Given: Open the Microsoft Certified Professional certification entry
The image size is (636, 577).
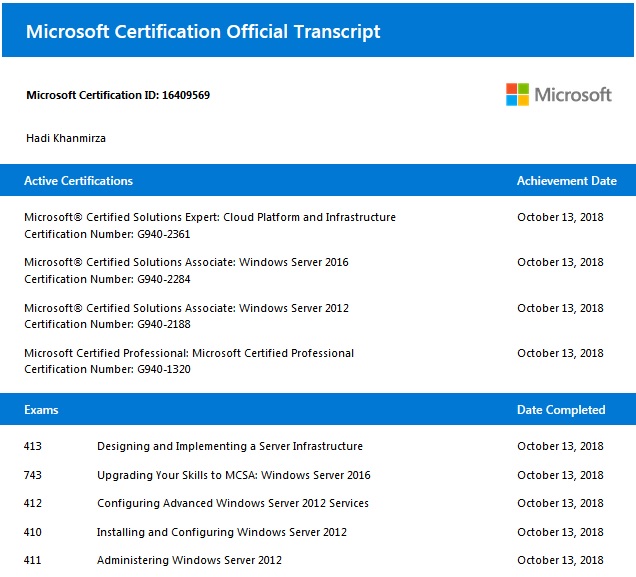Looking at the screenshot, I should coord(189,353).
